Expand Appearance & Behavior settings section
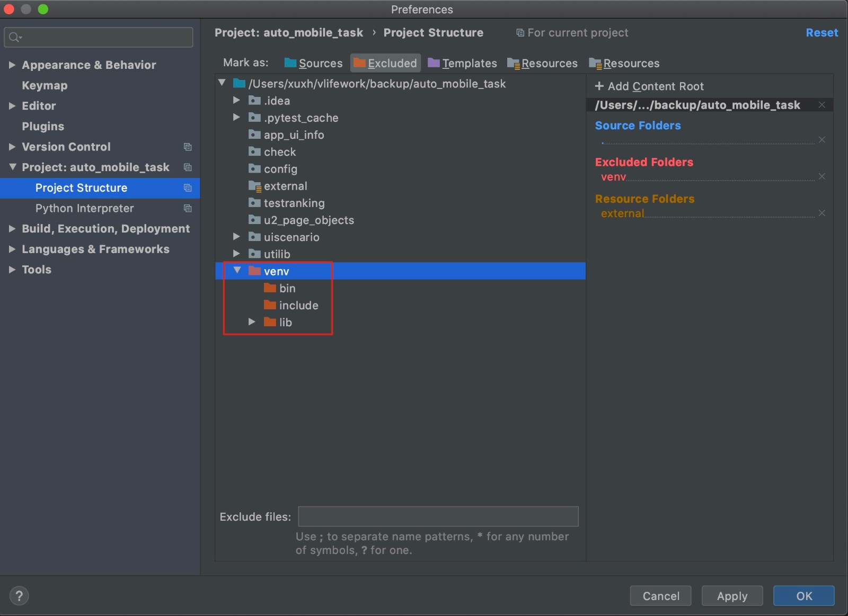 (12, 65)
